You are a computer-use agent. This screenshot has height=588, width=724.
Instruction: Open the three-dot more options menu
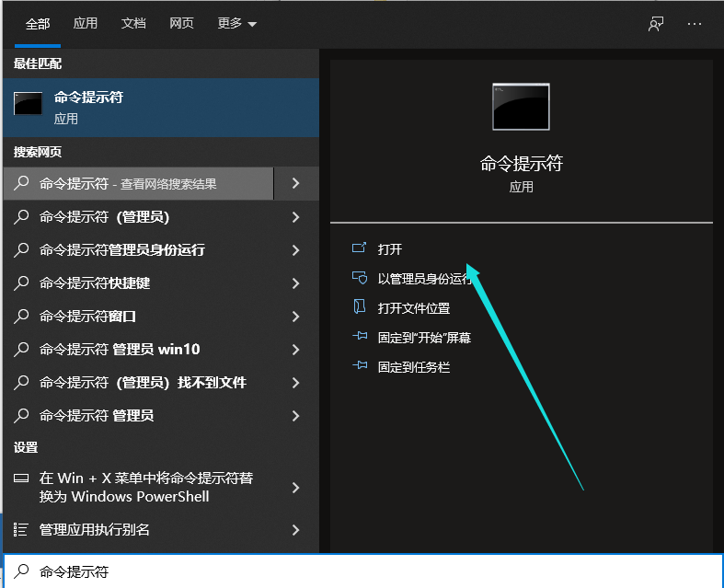tap(695, 24)
